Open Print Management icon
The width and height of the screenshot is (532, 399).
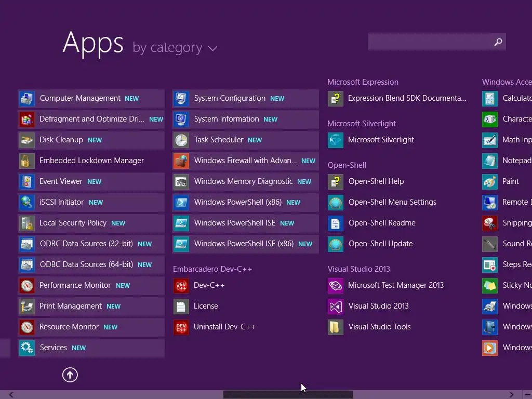click(x=27, y=307)
